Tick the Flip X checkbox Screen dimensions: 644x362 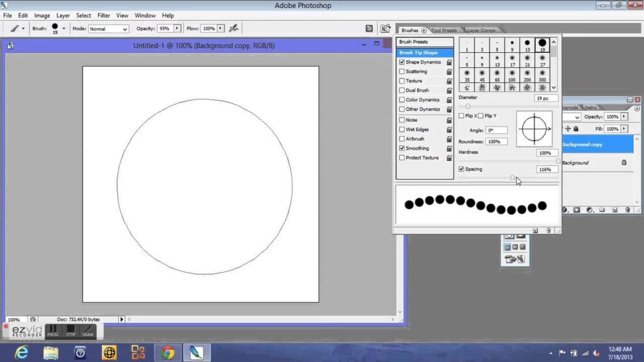pos(462,116)
